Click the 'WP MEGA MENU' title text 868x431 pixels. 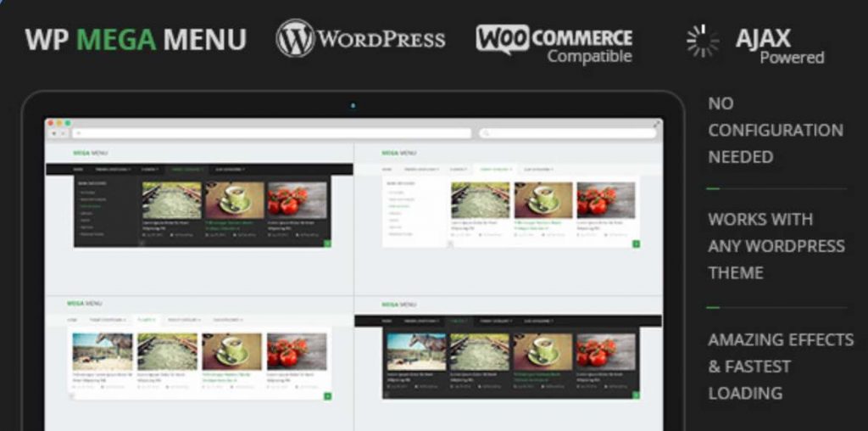pos(136,39)
